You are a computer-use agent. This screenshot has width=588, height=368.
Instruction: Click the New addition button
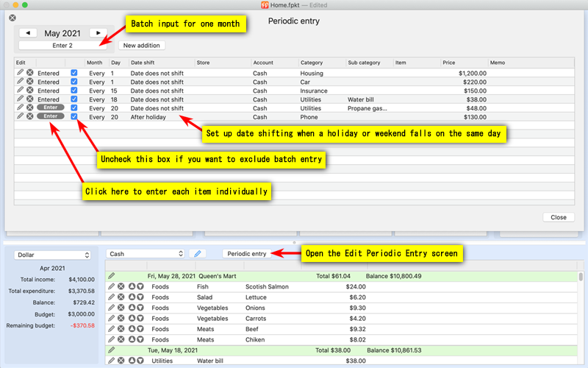(142, 46)
